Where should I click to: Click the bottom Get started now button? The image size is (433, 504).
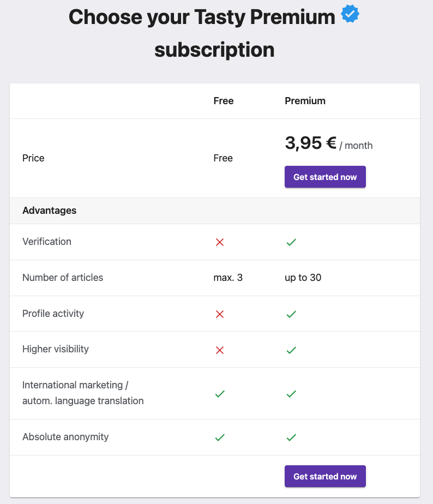tap(325, 476)
